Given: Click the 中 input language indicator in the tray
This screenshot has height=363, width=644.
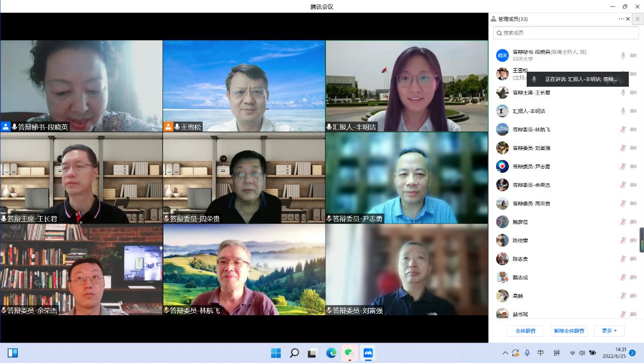Looking at the screenshot, I should (541, 353).
